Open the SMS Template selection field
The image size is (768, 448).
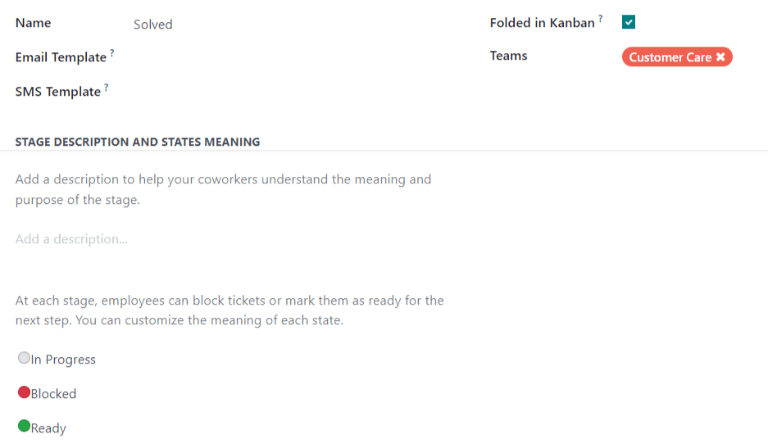click(x=290, y=92)
